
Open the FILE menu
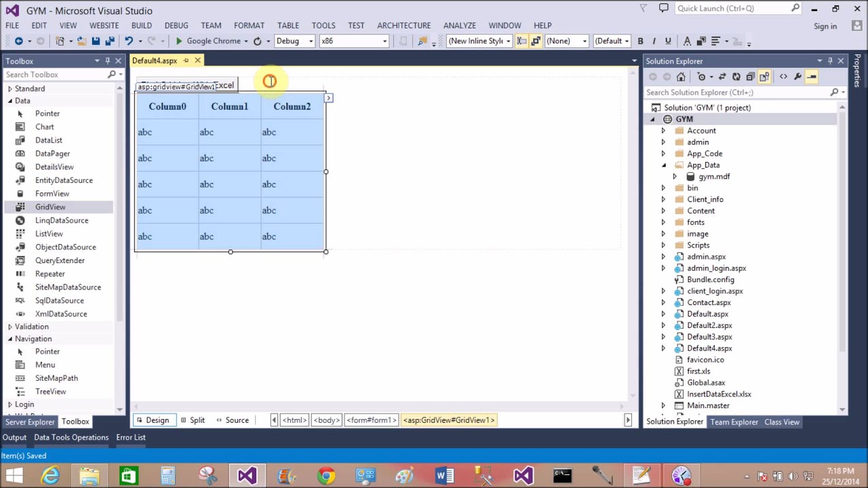point(12,25)
